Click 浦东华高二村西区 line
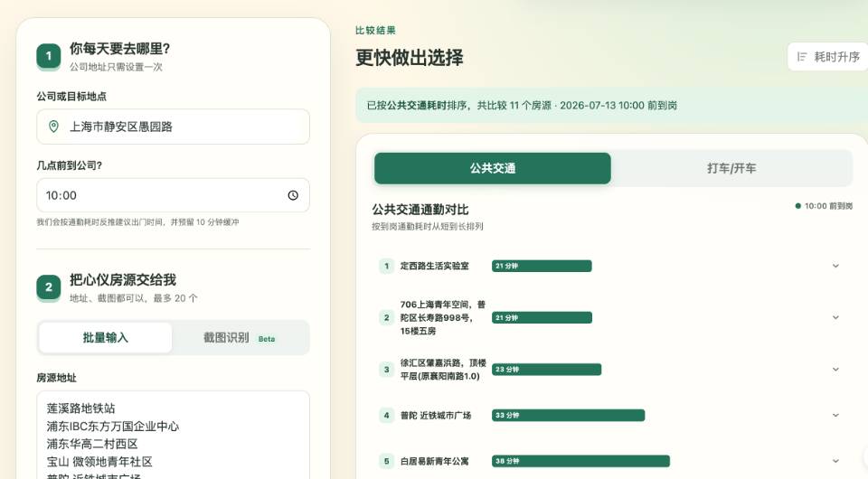The height and width of the screenshot is (479, 868). [x=92, y=444]
